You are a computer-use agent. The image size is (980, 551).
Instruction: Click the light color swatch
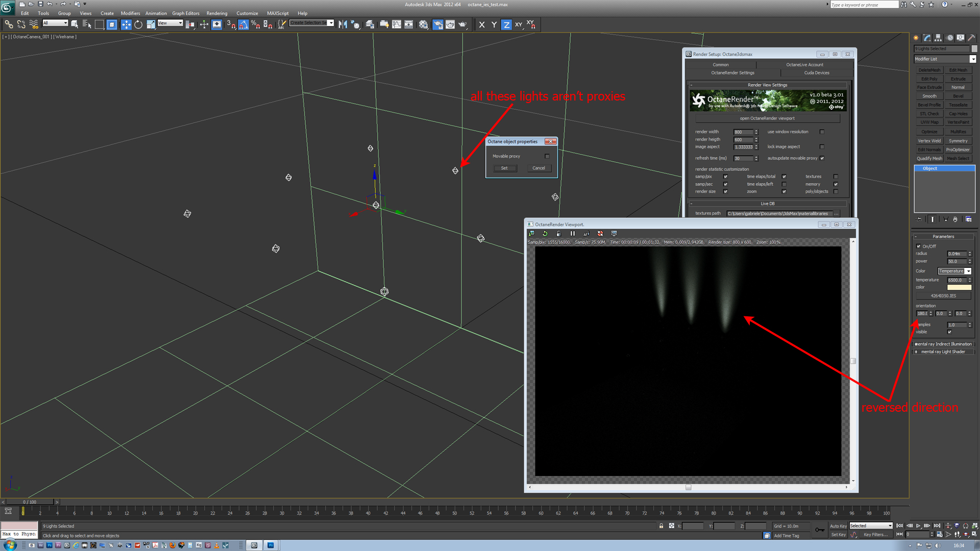tap(959, 288)
